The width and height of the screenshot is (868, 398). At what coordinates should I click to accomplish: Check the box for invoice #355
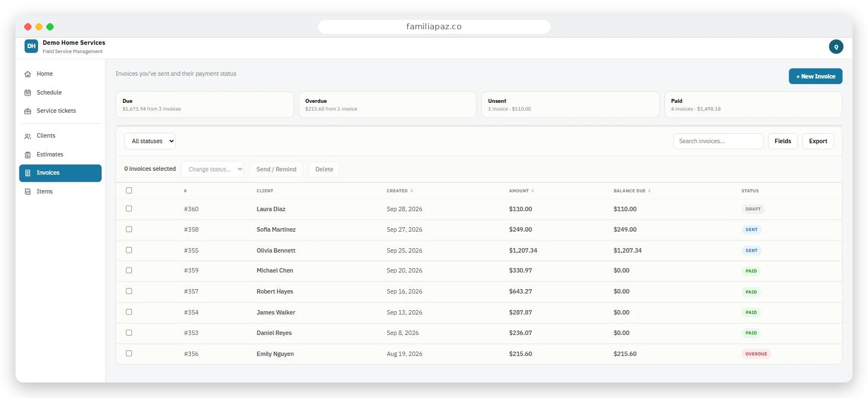129,250
